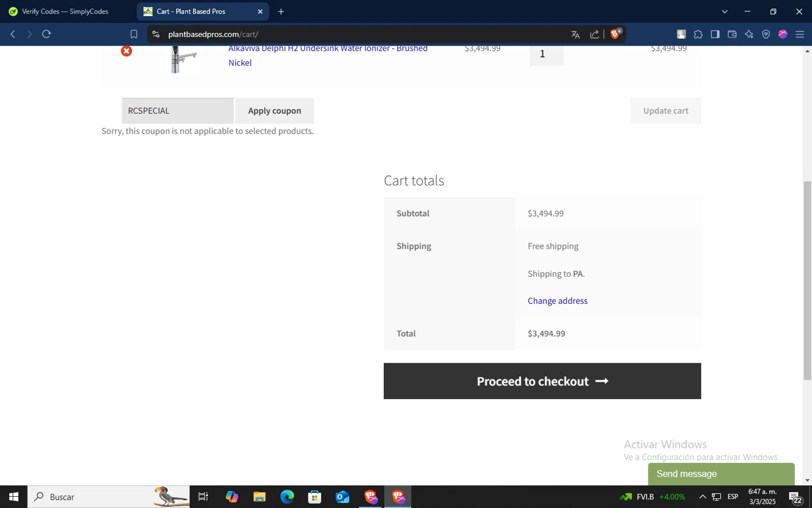Open Microsoft Edge from the taskbar
This screenshot has width=812, height=508.
coord(287,497)
